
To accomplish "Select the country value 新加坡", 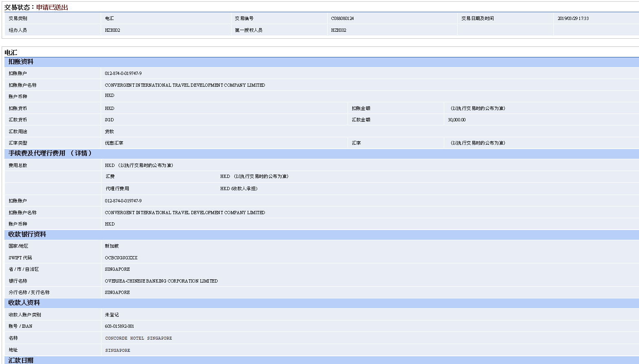I will tap(112, 246).
